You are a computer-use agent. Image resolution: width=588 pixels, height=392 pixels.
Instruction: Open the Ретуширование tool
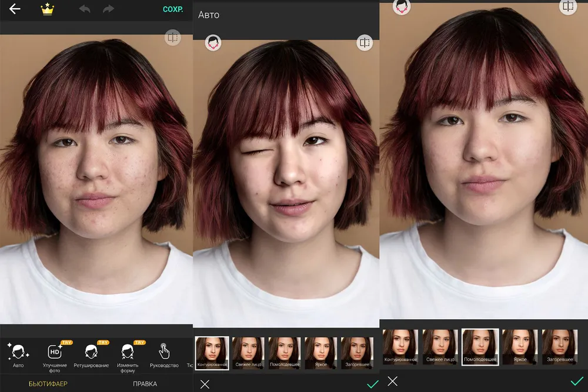click(x=91, y=356)
